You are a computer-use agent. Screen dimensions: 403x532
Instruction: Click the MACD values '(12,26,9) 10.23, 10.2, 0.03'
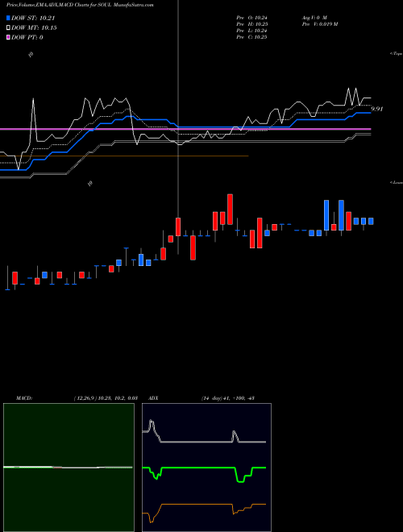[x=106, y=398]
